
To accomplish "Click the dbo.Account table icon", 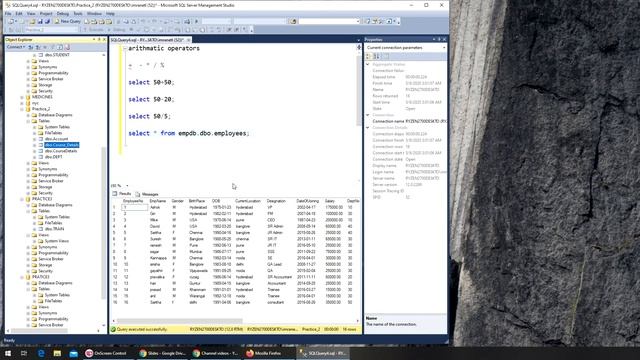I will click(x=40, y=139).
